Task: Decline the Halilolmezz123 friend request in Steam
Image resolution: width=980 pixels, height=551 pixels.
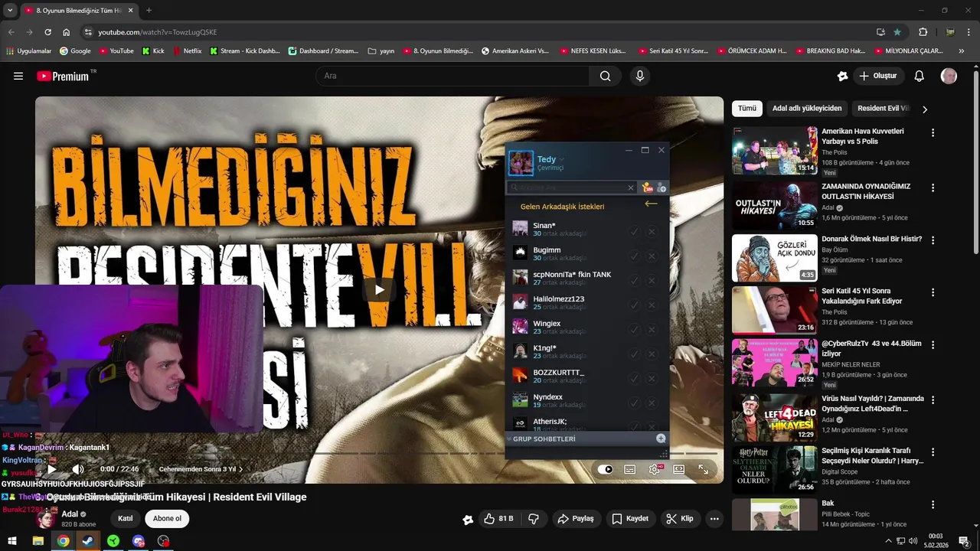Action: 652,305
